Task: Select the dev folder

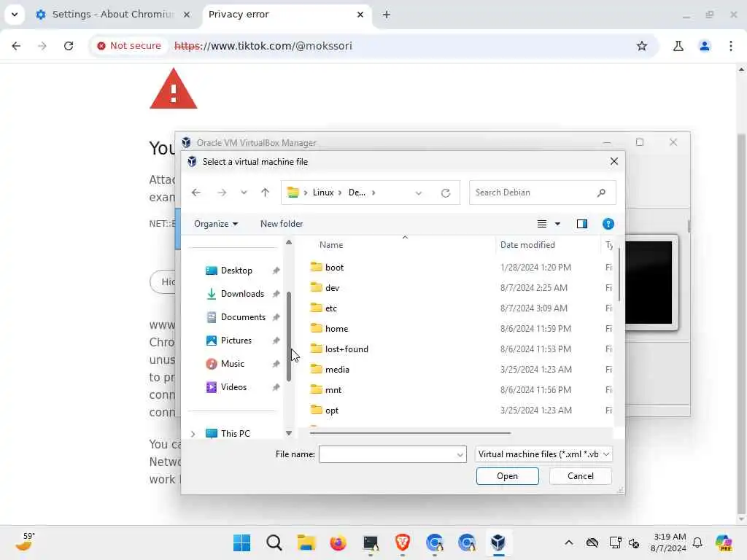Action: click(x=332, y=288)
